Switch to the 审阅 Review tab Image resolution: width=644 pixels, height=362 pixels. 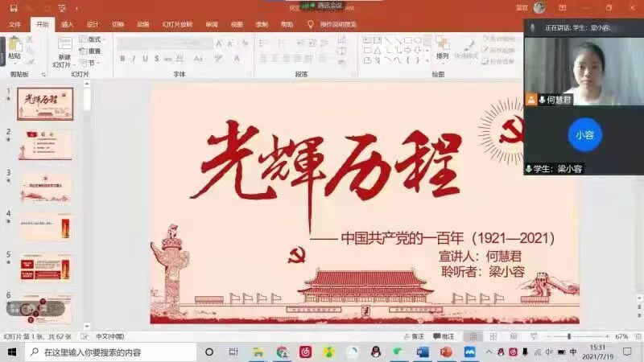tap(212, 25)
